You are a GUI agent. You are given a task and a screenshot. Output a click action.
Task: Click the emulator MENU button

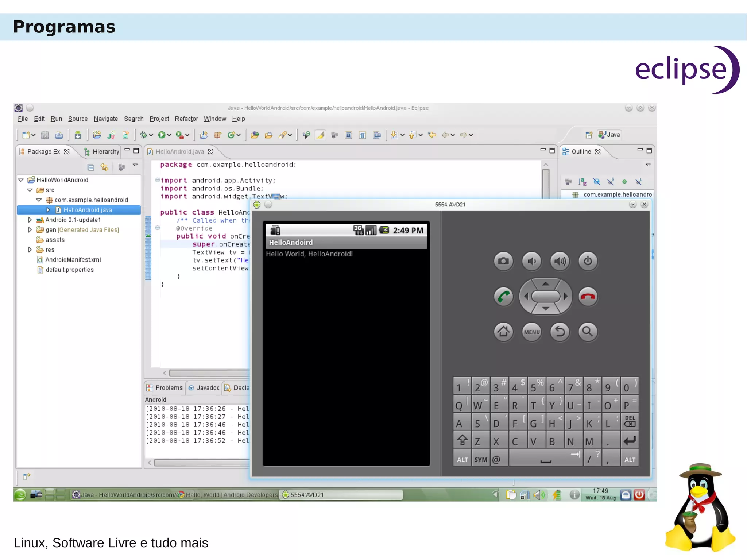coord(531,332)
